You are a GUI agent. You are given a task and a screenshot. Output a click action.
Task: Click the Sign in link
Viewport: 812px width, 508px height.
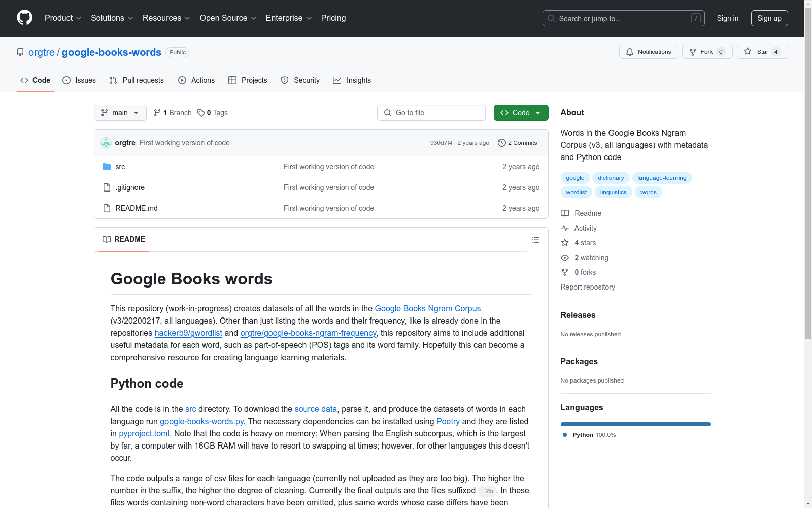(x=727, y=18)
